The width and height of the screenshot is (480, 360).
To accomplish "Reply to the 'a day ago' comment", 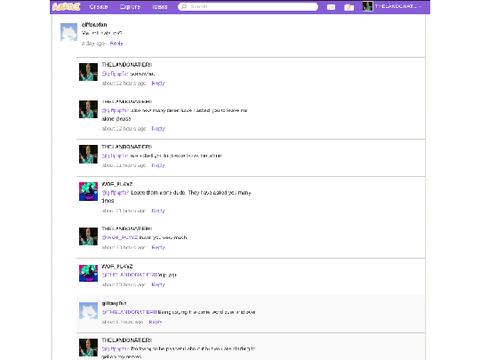I will click(x=116, y=43).
